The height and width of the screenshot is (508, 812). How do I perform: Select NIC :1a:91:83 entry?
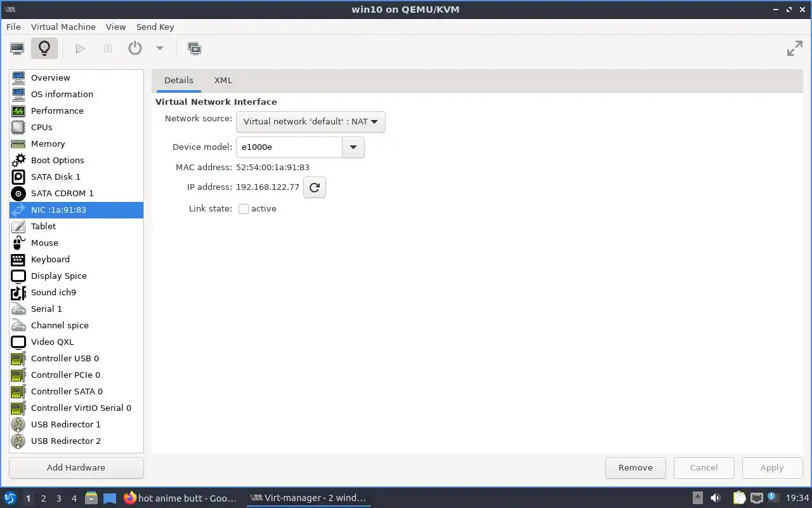tap(76, 210)
